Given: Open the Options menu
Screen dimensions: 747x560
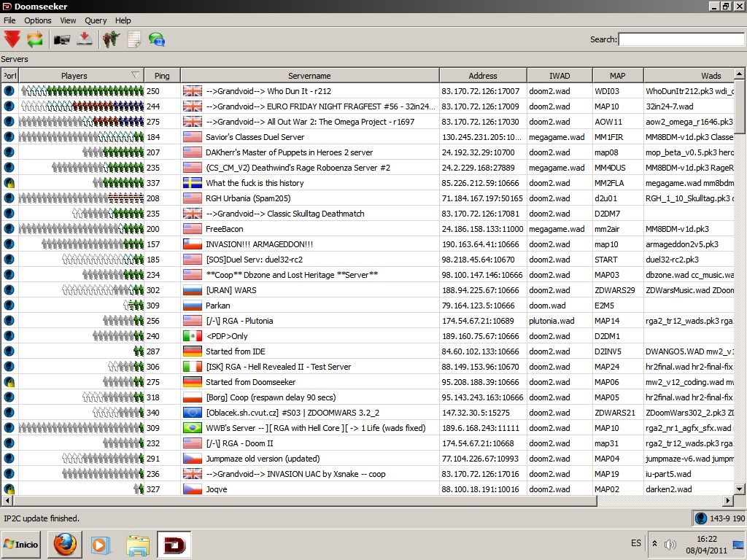Looking at the screenshot, I should (38, 20).
